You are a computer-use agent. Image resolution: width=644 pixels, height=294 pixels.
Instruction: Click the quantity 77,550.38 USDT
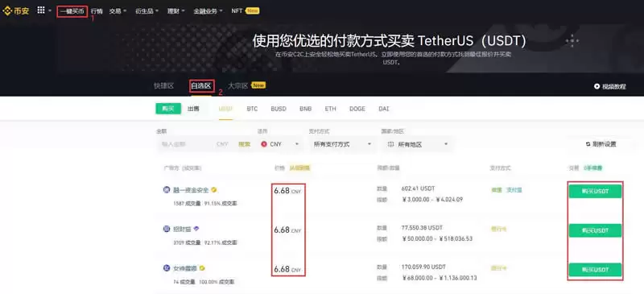(422, 227)
